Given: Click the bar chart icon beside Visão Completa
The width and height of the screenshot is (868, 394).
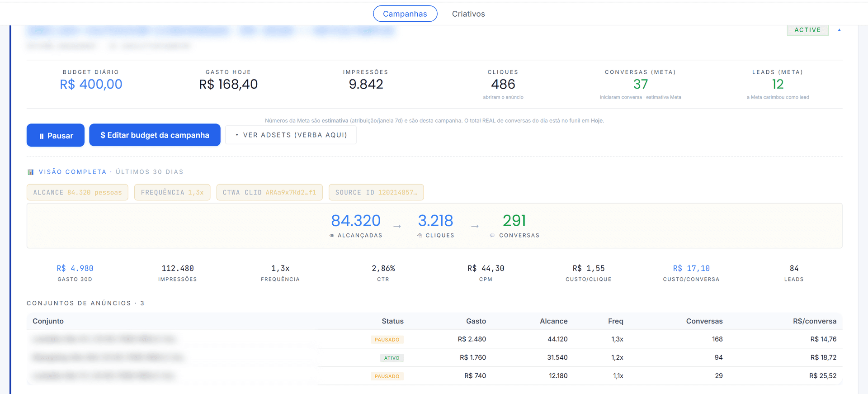Looking at the screenshot, I should [x=30, y=172].
